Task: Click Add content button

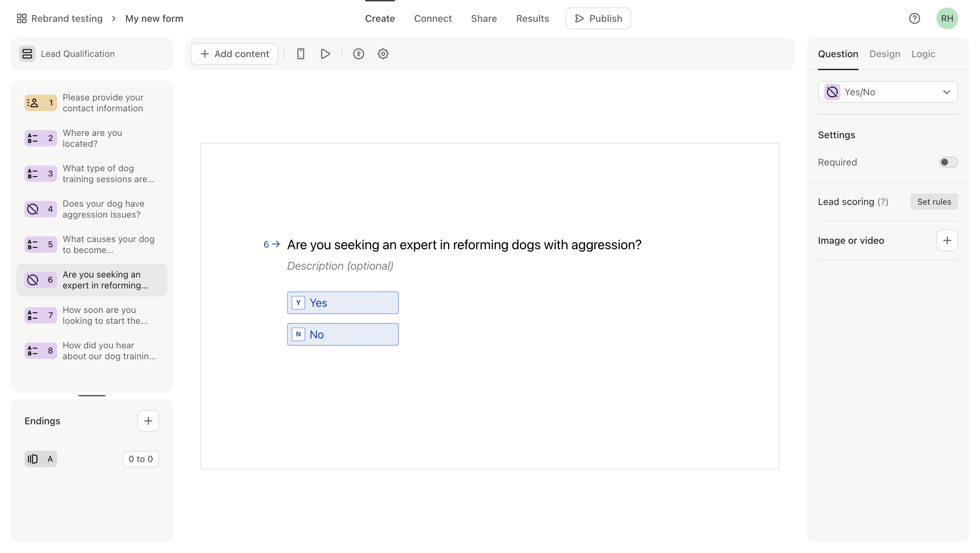Action: click(x=234, y=54)
